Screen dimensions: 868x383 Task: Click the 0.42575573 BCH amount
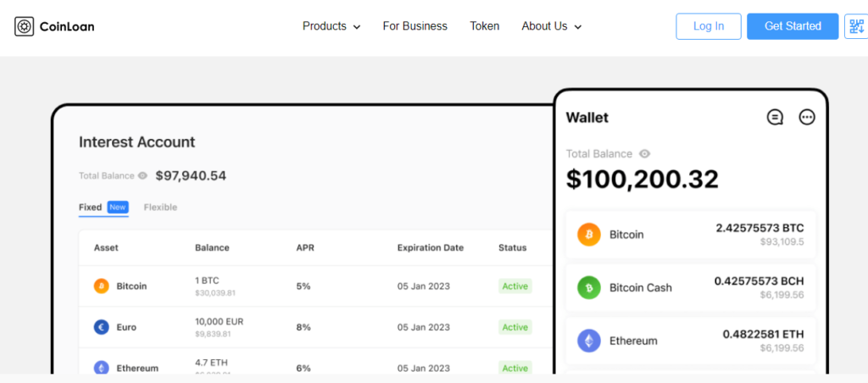(759, 281)
